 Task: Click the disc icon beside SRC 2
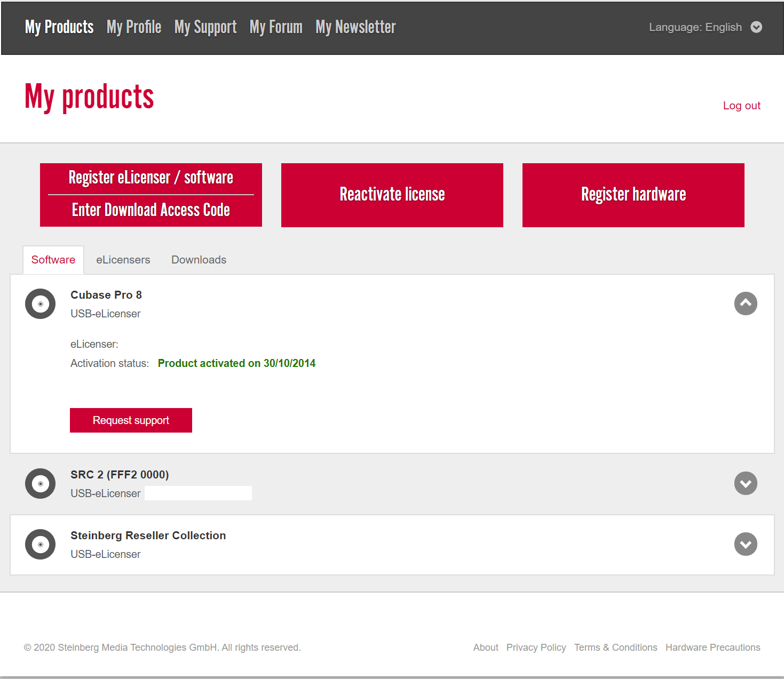(41, 484)
